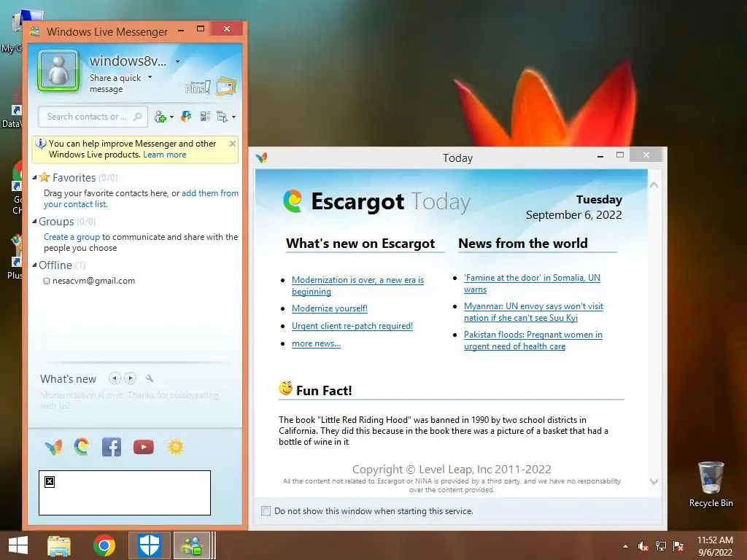Click the shield icon on the taskbar
Screen dimensions: 747x560
149,545
